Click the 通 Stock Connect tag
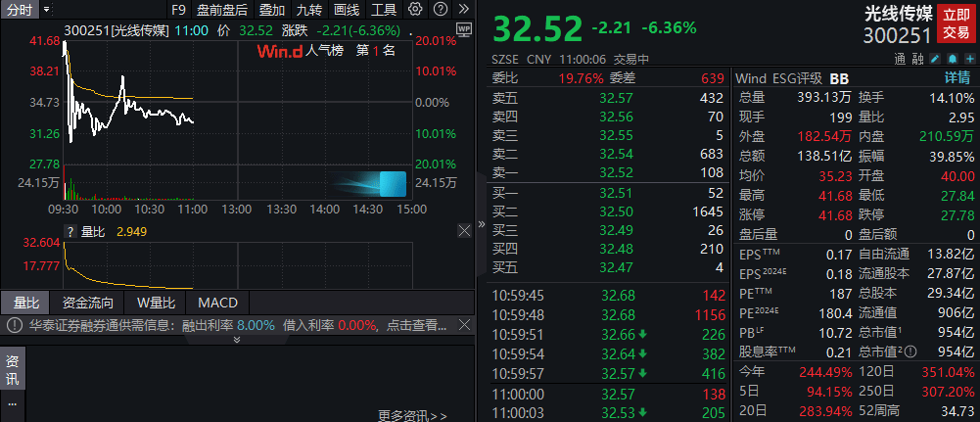The image size is (980, 422). (900, 60)
